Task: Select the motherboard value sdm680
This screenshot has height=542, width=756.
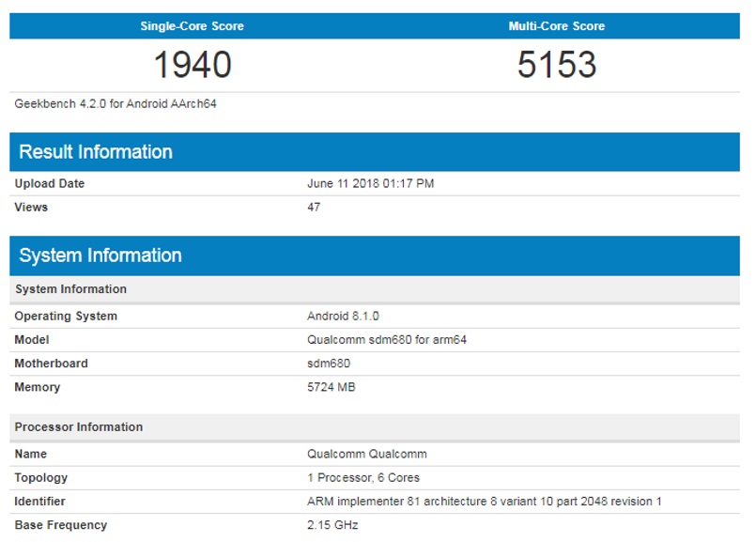Action: point(329,364)
